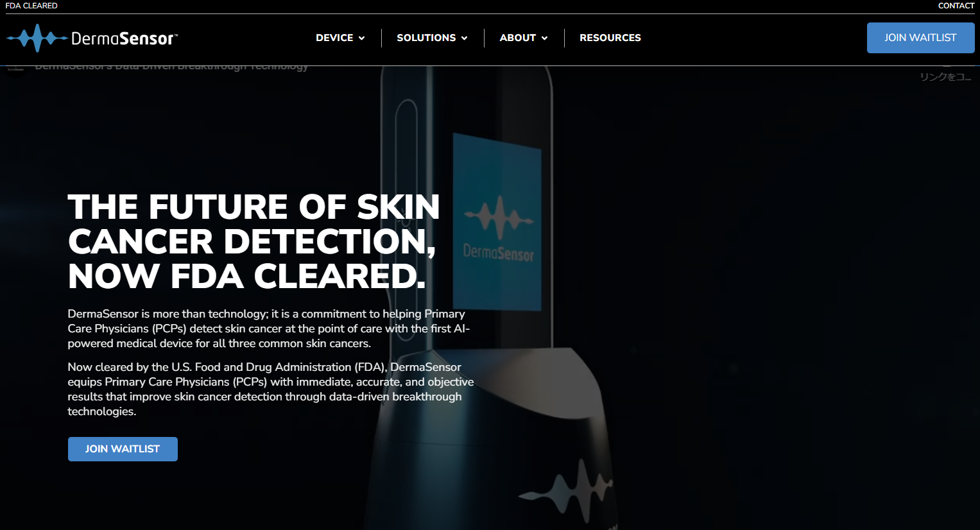980x530 pixels.
Task: Open the video title "DermaSensor's Data-Driven Breakthrough Technology"
Action: click(171, 67)
